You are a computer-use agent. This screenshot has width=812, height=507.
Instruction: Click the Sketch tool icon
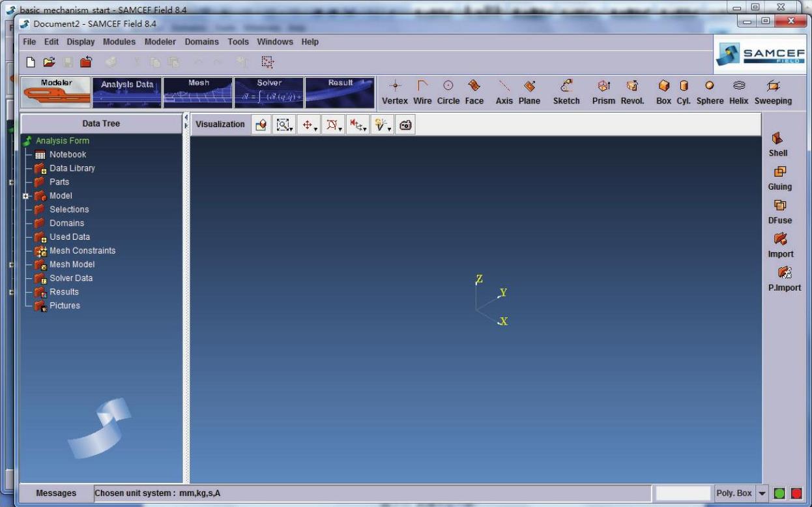tap(566, 92)
